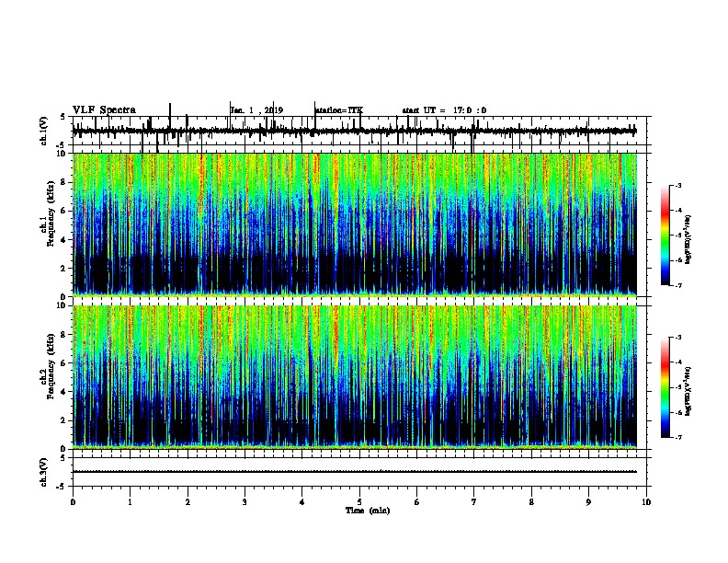Click the ch.2 spectrogram color bar
Screen dimensions: 728x563
click(665, 387)
